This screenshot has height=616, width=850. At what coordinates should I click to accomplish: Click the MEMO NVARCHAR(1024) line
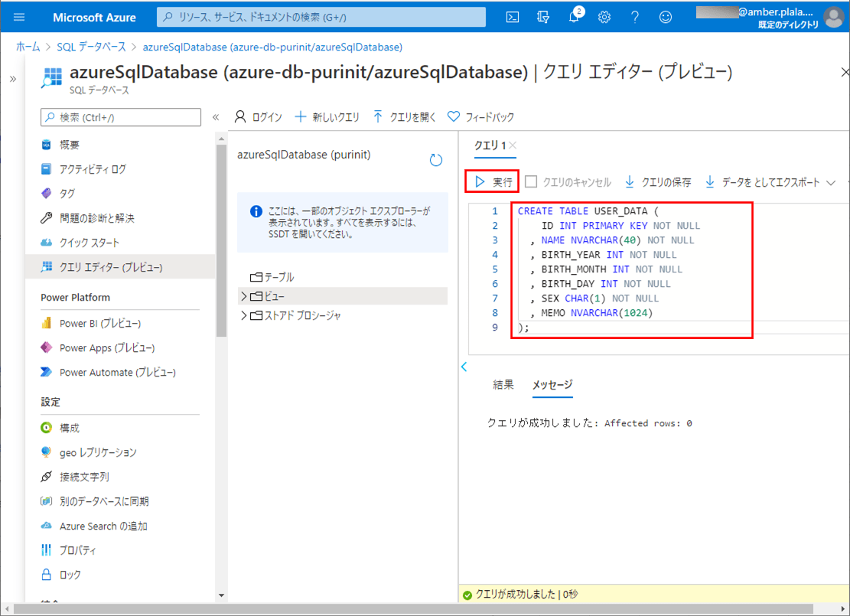[591, 313]
